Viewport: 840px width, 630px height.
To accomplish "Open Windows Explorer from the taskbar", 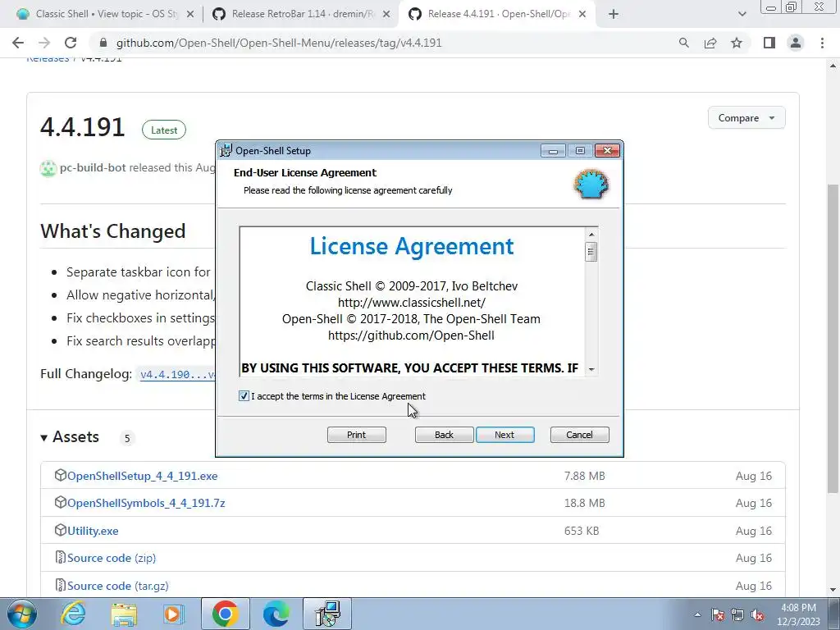I will 124,614.
